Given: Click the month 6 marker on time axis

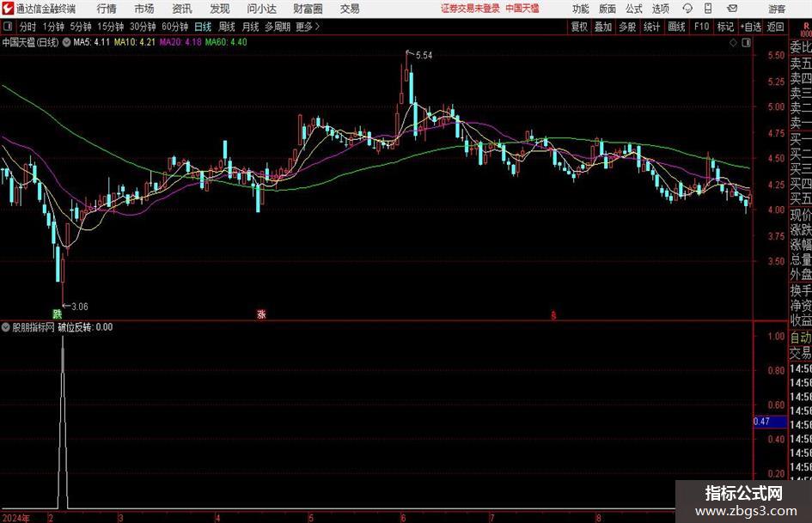Looking at the screenshot, I should pos(403,518).
